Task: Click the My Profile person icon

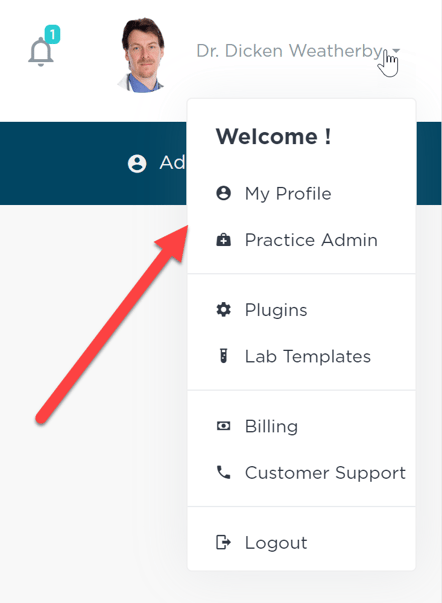Action: (x=224, y=193)
